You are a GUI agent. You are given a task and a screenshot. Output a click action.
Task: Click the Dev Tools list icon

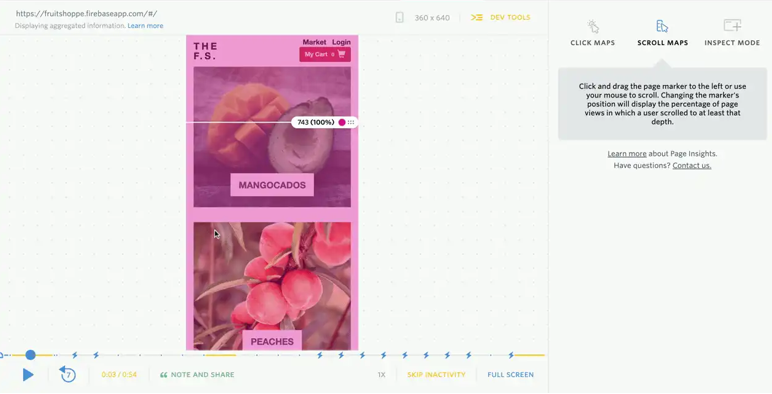point(476,17)
